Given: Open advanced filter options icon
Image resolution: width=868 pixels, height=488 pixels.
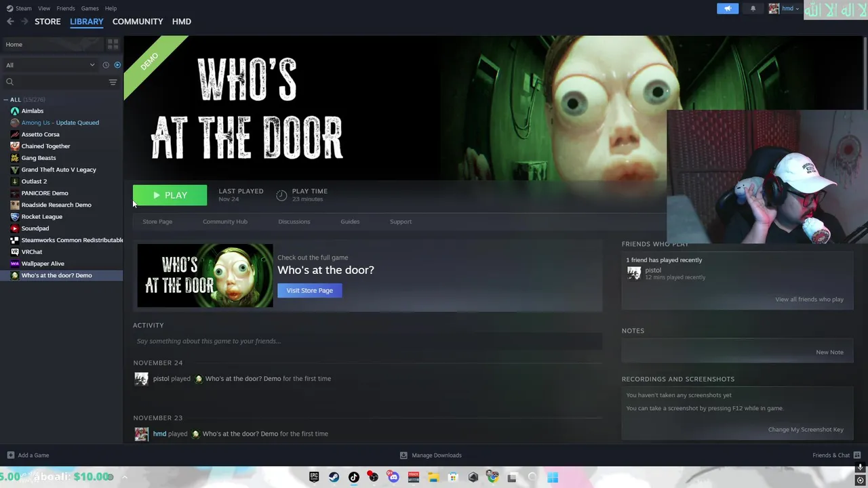Looking at the screenshot, I should [x=113, y=82].
